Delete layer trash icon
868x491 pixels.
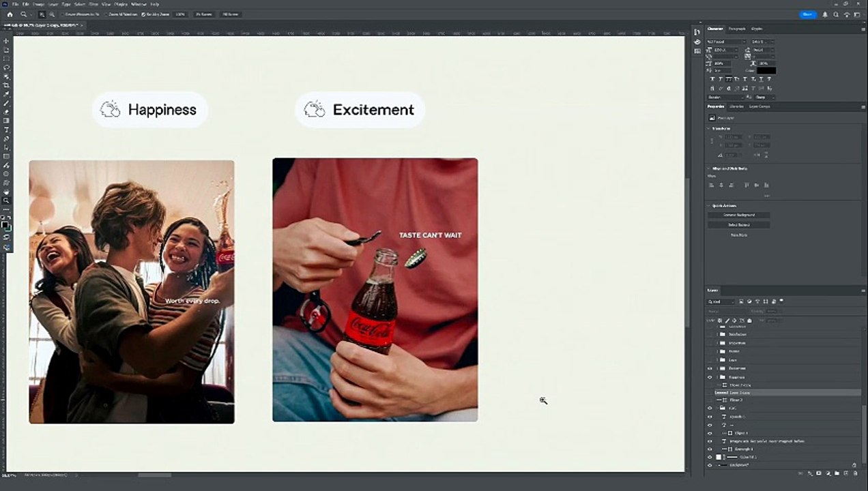[855, 473]
